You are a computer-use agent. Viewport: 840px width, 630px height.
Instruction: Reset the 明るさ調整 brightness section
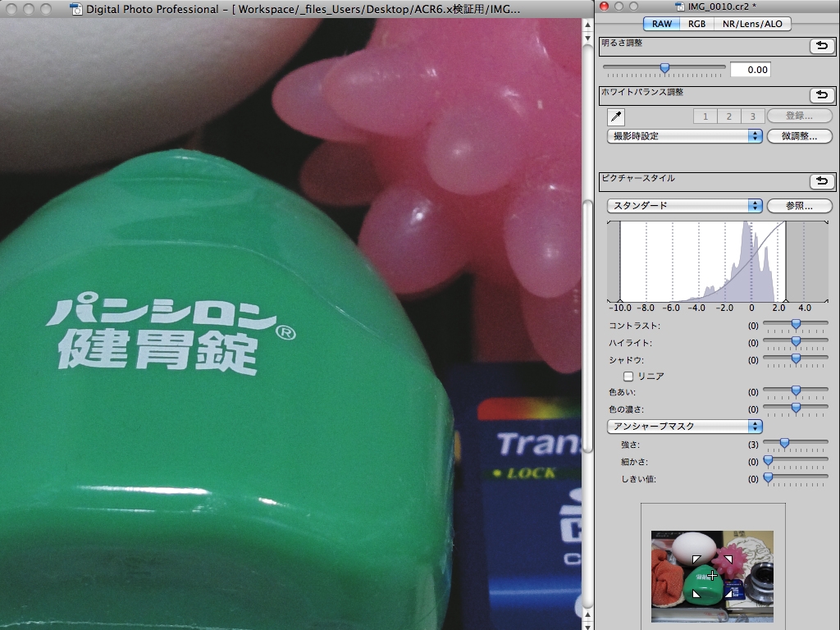click(x=822, y=46)
